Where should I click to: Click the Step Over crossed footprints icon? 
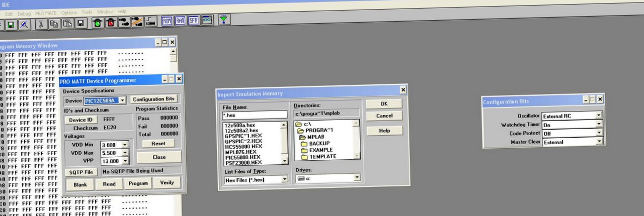pyautogui.click(x=137, y=22)
